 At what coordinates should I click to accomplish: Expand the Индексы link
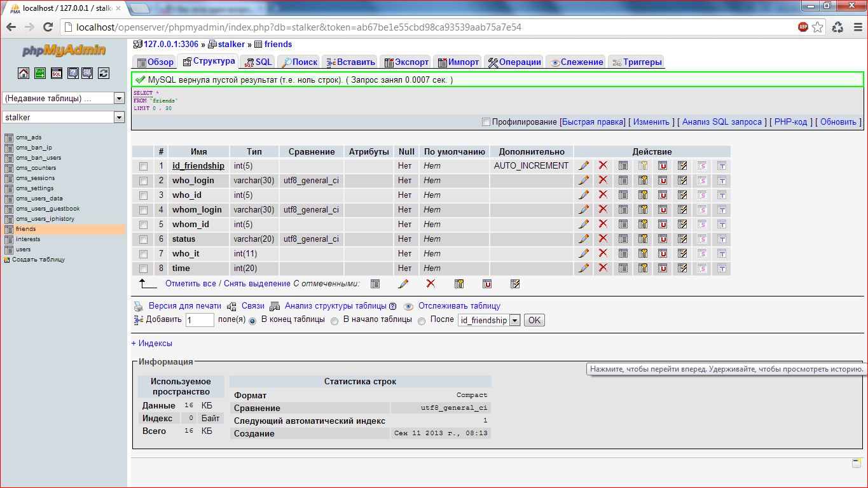click(x=152, y=343)
